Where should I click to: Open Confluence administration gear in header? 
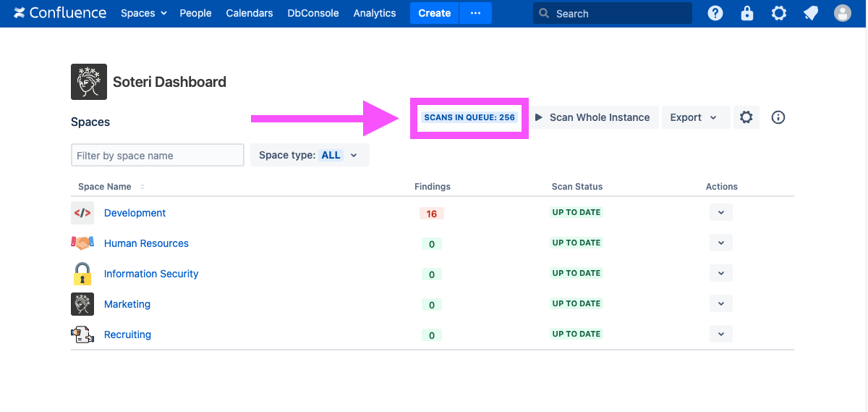pyautogui.click(x=779, y=13)
